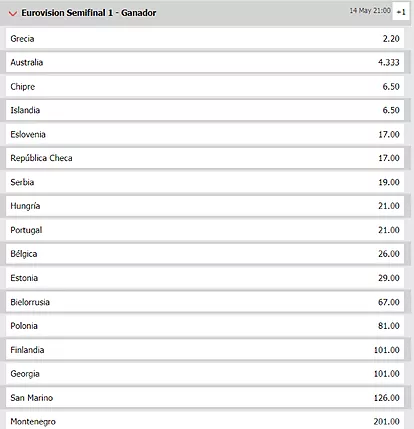
Task: Choose Serbia at 19.00
Action: (205, 182)
